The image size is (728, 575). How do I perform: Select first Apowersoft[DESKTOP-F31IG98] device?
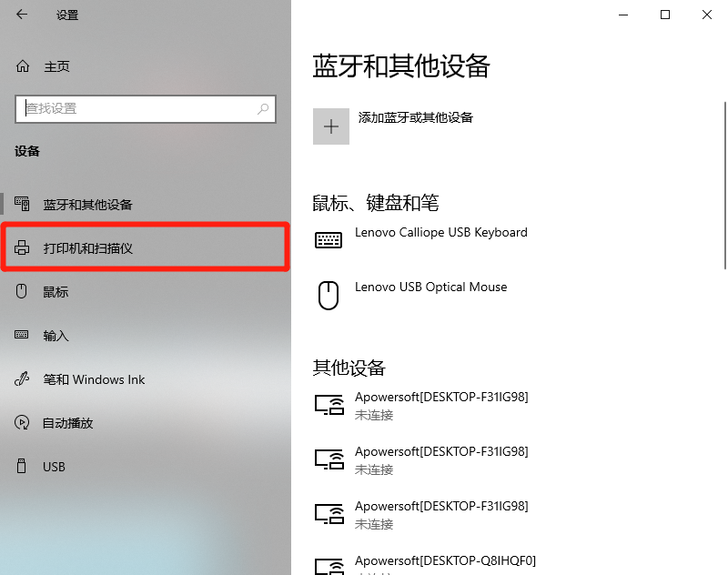pos(440,405)
